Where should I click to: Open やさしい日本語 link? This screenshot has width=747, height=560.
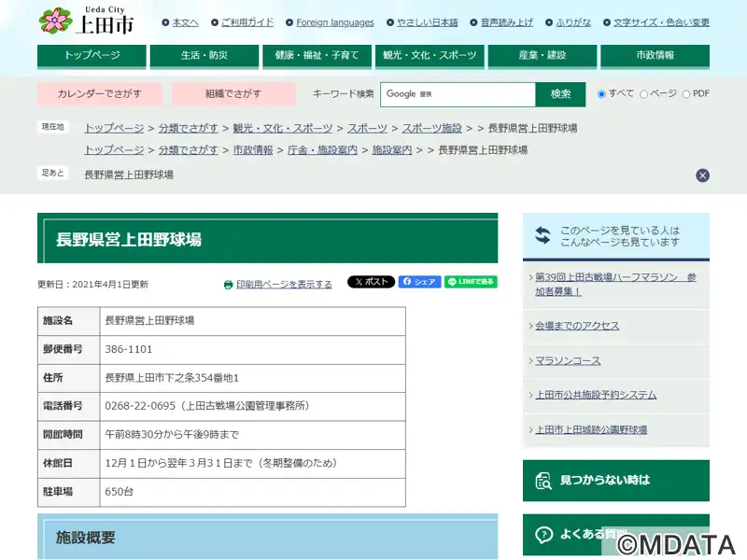tap(428, 22)
